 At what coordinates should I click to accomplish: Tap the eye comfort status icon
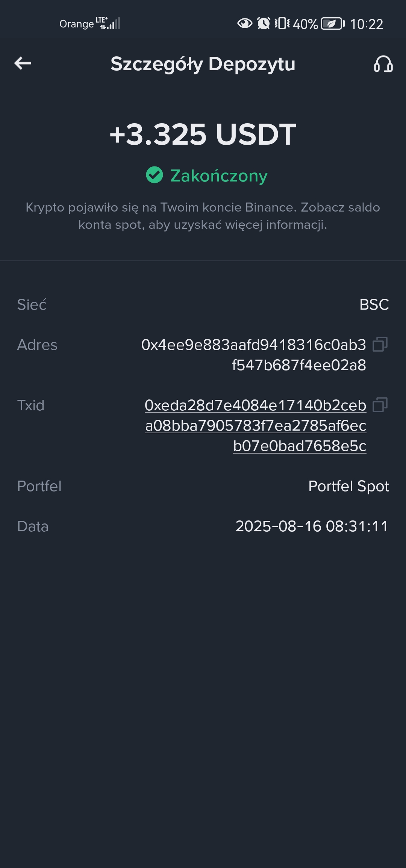(x=245, y=23)
